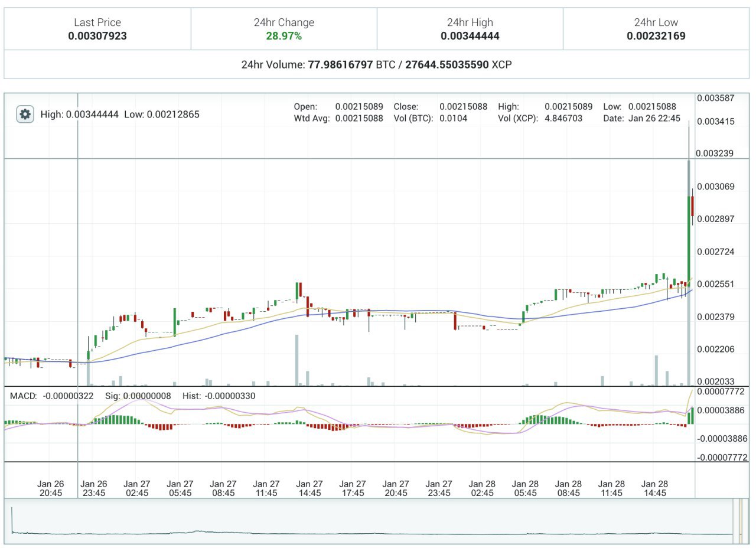756x558 pixels.
Task: Click the Jan 27 05:45 time axis label
Action: coord(180,488)
